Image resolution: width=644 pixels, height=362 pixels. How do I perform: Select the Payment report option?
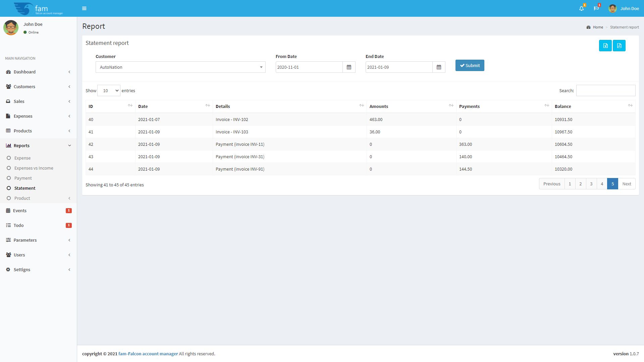click(x=23, y=178)
